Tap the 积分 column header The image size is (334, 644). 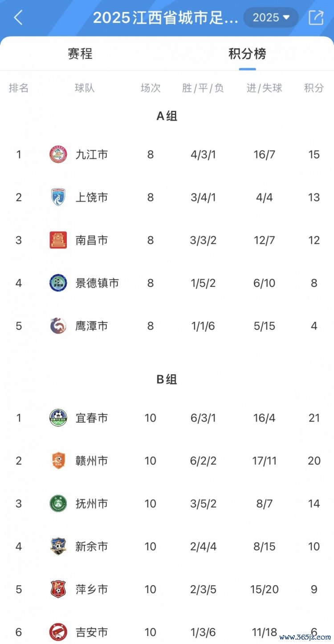coord(314,88)
